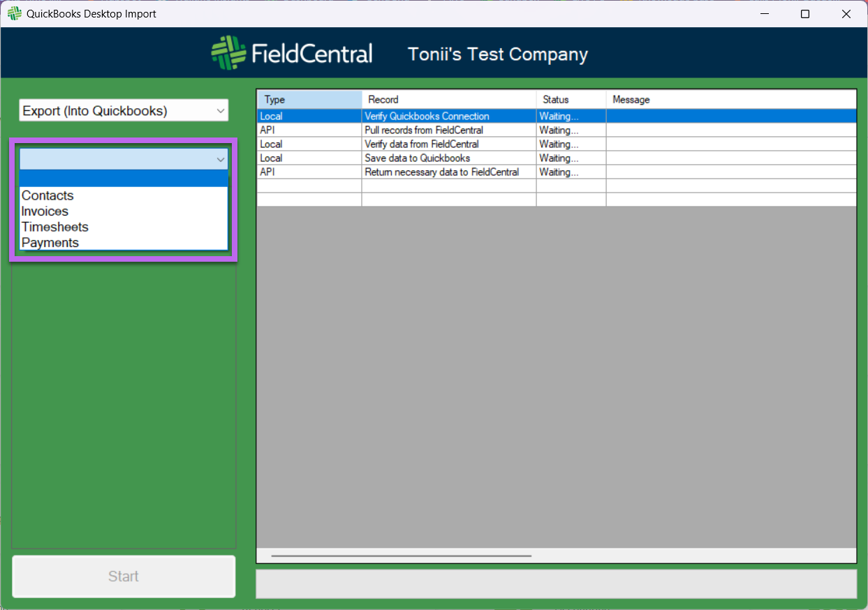Sort by the Record column header
The image size is (868, 610).
tap(449, 99)
